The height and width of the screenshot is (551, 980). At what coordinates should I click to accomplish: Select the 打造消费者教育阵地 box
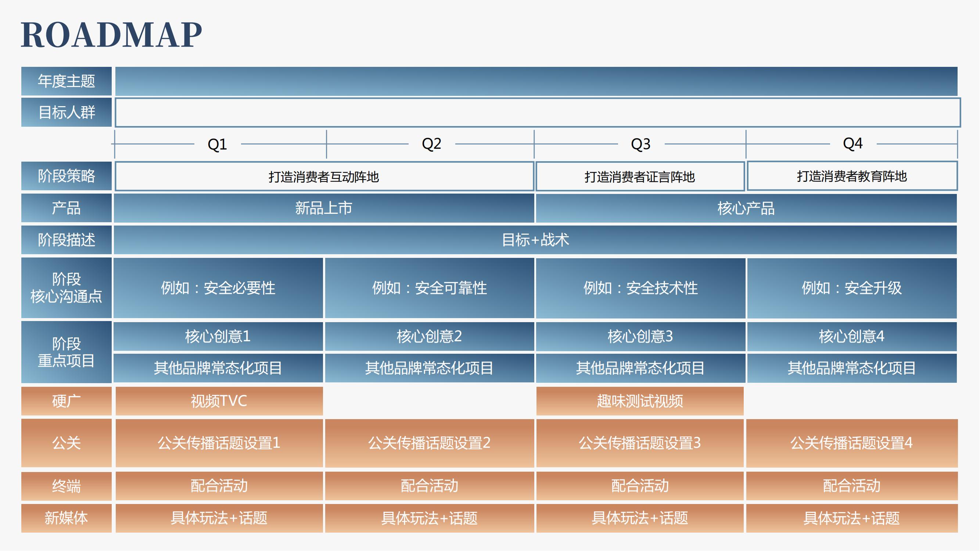tap(852, 176)
